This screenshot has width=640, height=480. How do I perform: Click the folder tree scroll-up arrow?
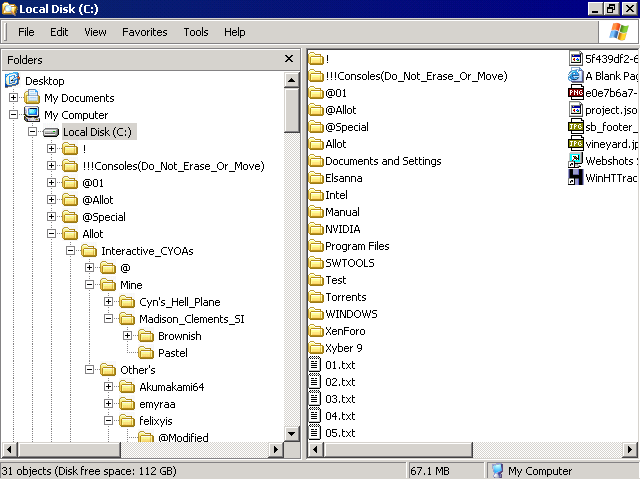pyautogui.click(x=291, y=80)
